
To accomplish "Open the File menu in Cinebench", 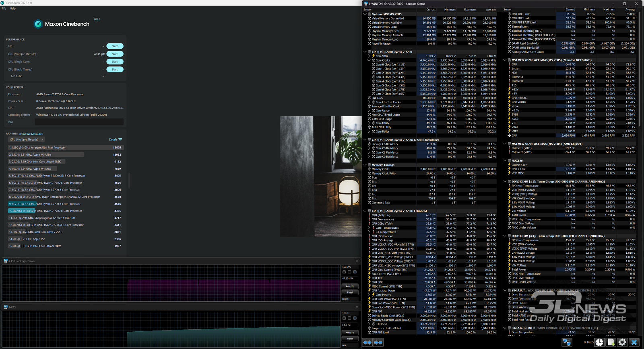I will 4,8.
